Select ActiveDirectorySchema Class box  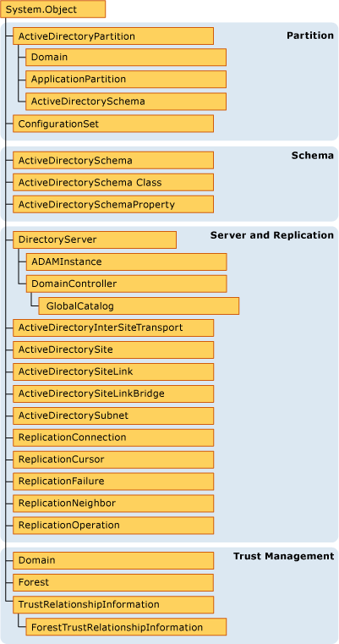[113, 182]
